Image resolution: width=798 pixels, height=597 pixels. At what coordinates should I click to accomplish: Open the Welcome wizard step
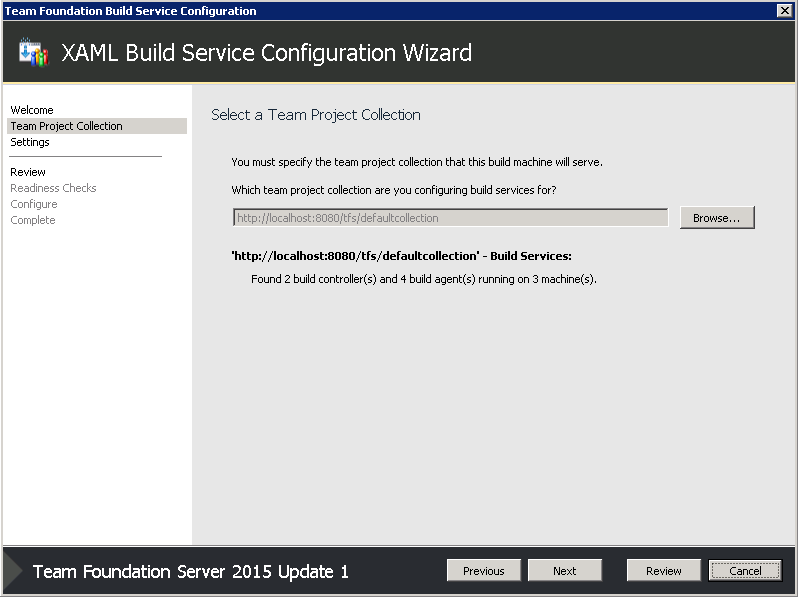pos(32,110)
